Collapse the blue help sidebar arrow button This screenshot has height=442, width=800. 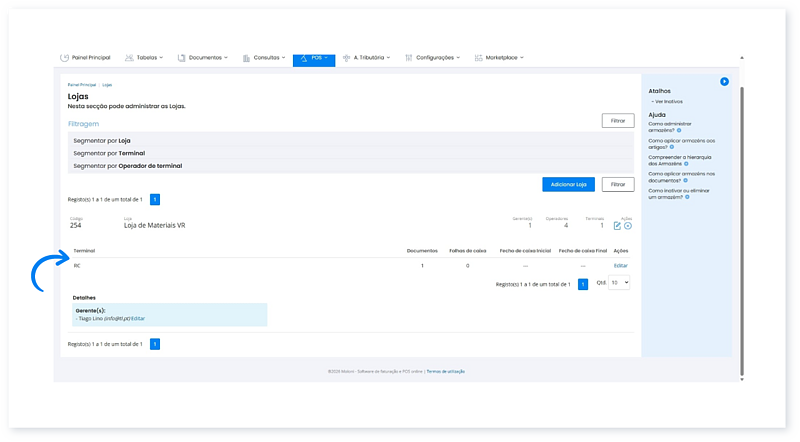(724, 81)
